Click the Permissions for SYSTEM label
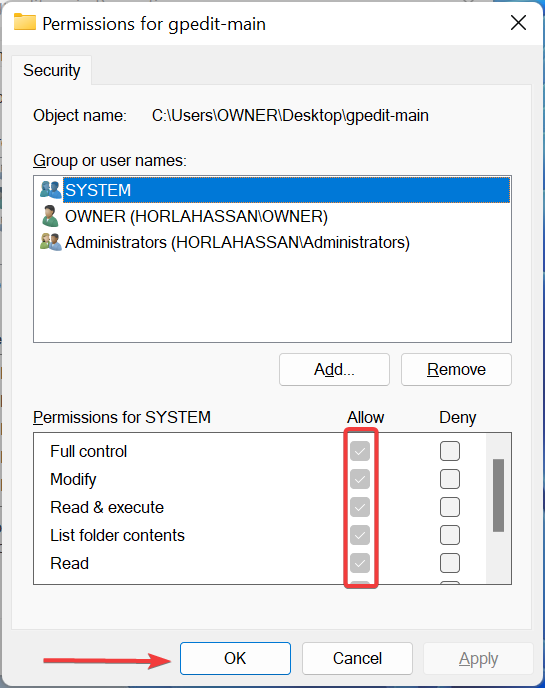Image resolution: width=545 pixels, height=688 pixels. 122,417
